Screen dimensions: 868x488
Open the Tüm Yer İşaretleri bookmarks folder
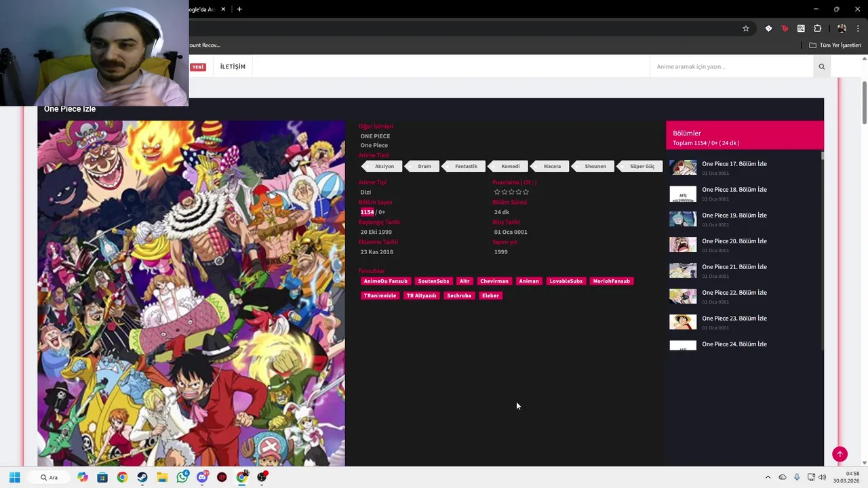point(835,45)
